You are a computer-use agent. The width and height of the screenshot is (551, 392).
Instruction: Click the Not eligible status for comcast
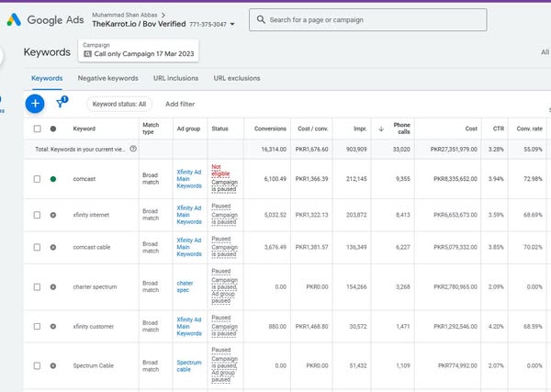pyautogui.click(x=220, y=170)
